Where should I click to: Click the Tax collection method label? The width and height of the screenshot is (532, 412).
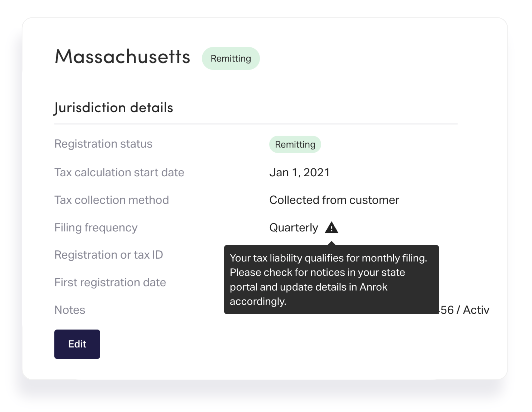click(x=112, y=200)
